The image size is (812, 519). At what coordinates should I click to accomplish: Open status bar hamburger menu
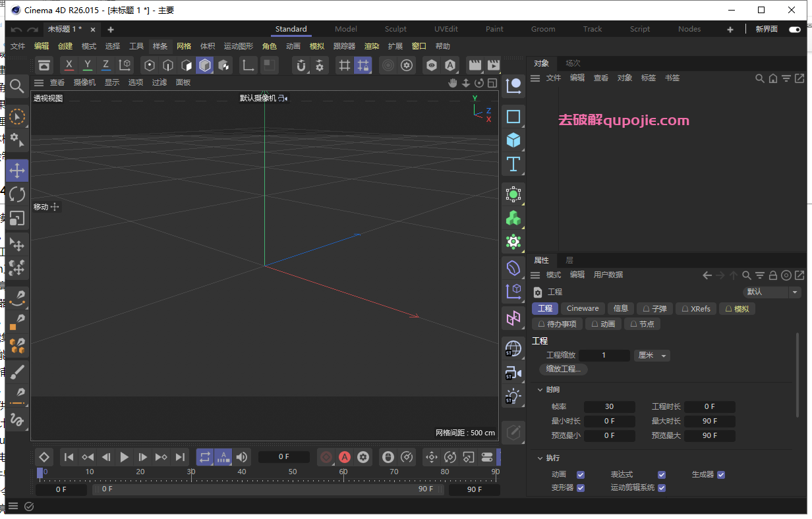[x=13, y=506]
